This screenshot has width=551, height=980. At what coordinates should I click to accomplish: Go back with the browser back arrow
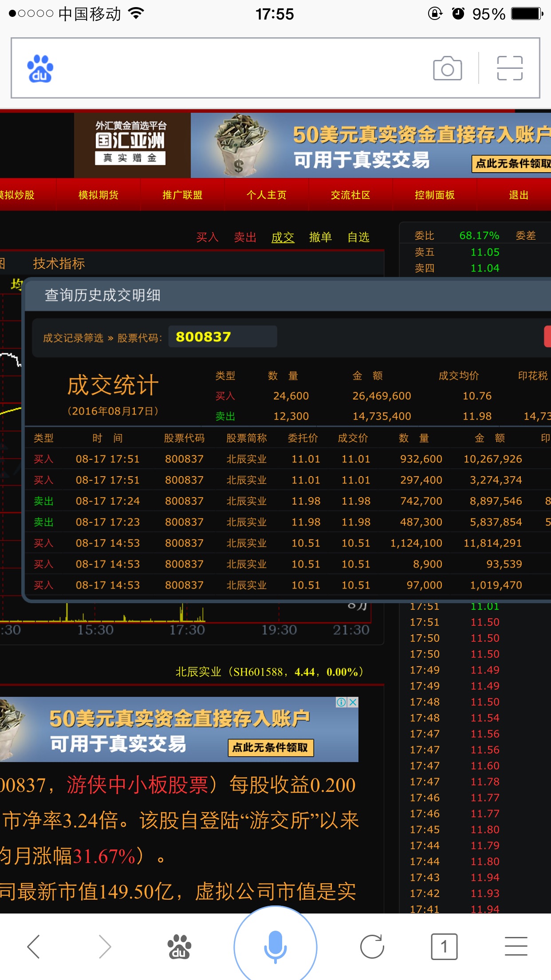(x=34, y=946)
